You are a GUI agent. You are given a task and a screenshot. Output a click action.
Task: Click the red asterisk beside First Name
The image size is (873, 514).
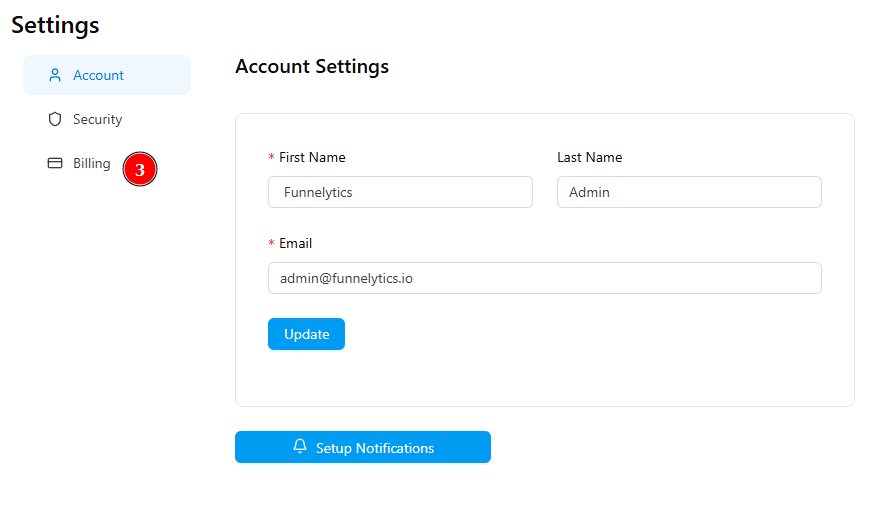271,158
